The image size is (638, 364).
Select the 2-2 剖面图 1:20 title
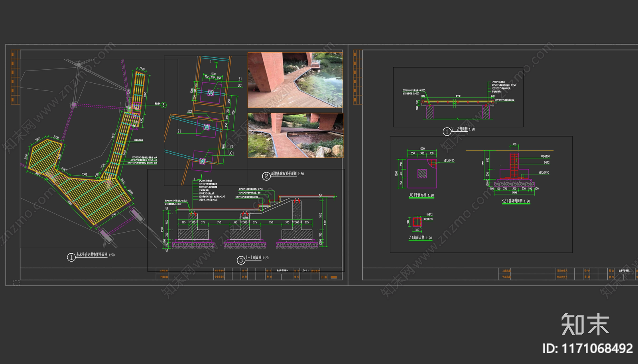click(463, 129)
